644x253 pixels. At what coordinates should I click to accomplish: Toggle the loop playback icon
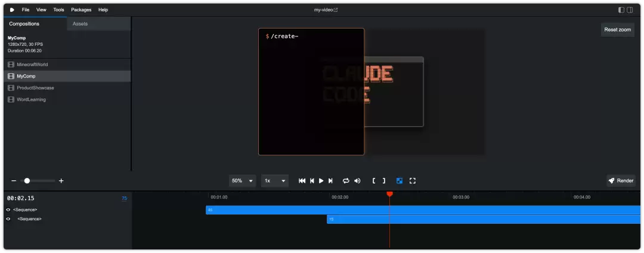(x=346, y=181)
